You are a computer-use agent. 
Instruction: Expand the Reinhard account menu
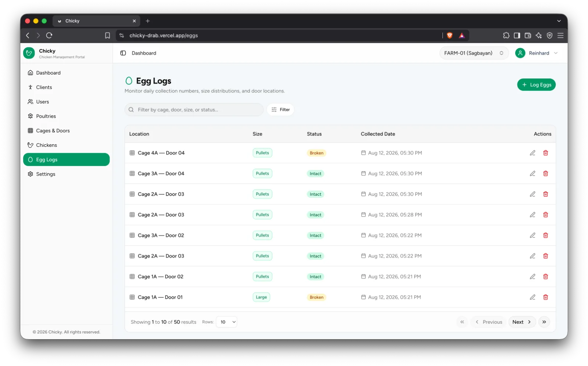[x=556, y=53]
